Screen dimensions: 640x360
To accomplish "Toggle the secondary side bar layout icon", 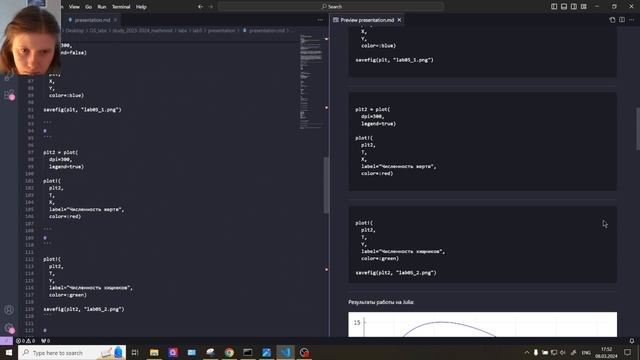I will click(x=574, y=7).
